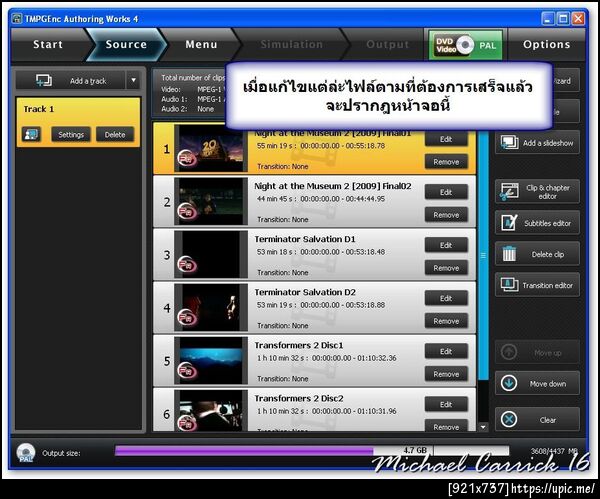Click the Add a track button
The image size is (600, 499).
(71, 81)
